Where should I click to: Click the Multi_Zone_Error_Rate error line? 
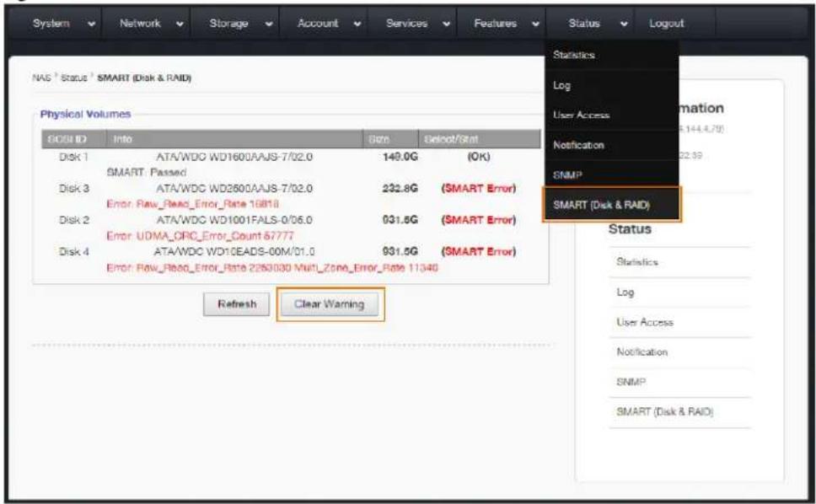click(272, 268)
